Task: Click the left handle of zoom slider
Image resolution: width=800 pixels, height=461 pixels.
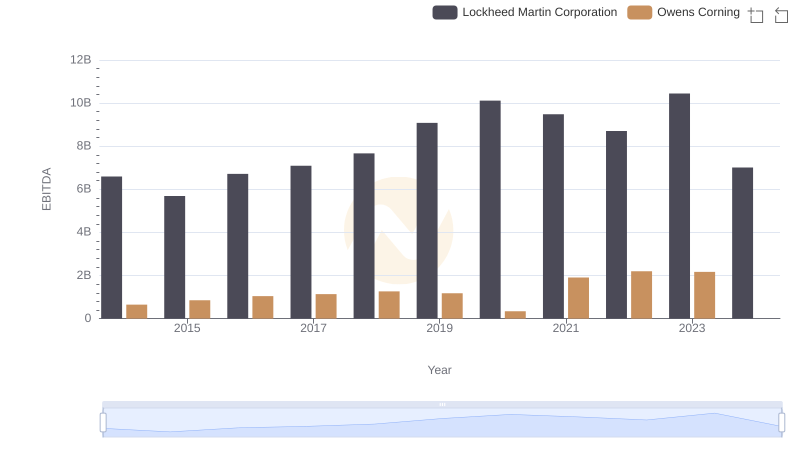Action: click(x=103, y=422)
